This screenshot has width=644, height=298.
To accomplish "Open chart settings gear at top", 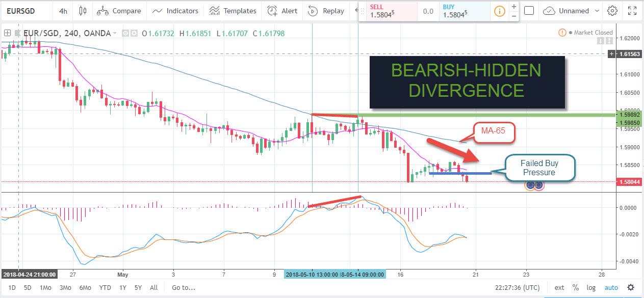I will click(612, 11).
